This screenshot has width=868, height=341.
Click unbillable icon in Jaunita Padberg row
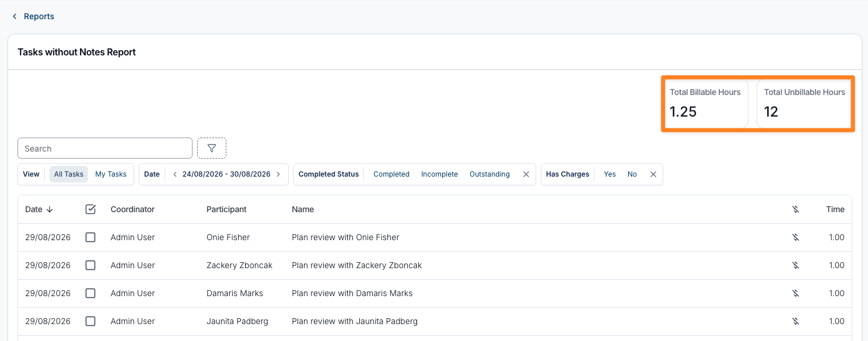(795, 321)
